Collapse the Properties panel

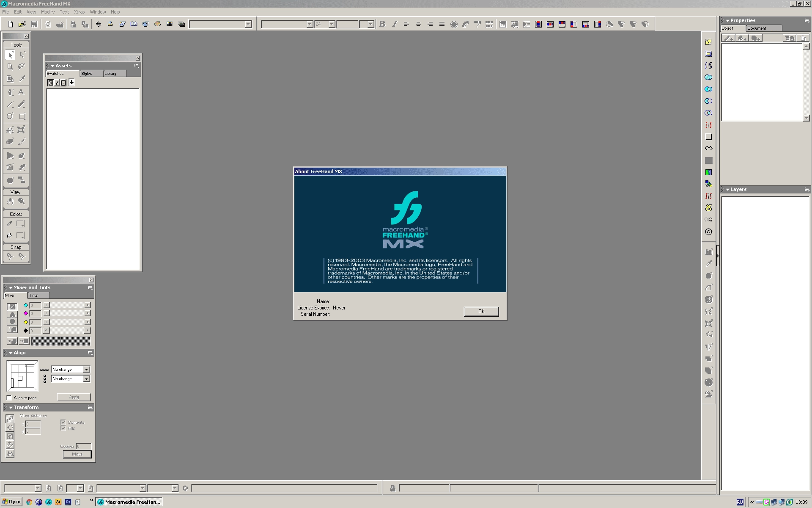[727, 20]
